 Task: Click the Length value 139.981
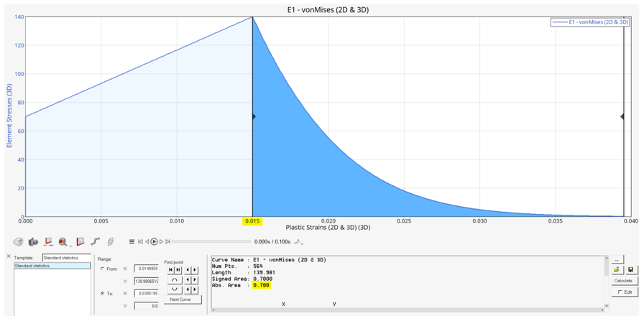(x=264, y=272)
